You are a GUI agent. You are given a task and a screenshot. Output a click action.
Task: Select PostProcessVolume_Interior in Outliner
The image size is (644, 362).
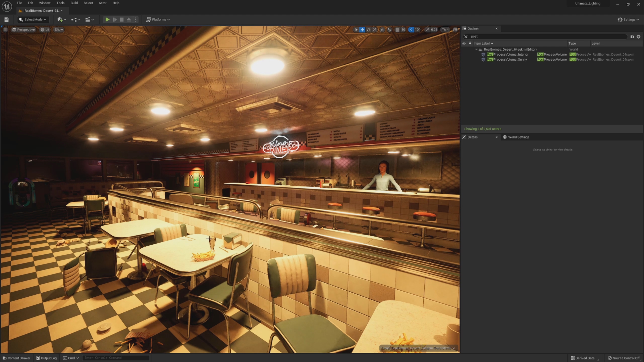tap(507, 55)
